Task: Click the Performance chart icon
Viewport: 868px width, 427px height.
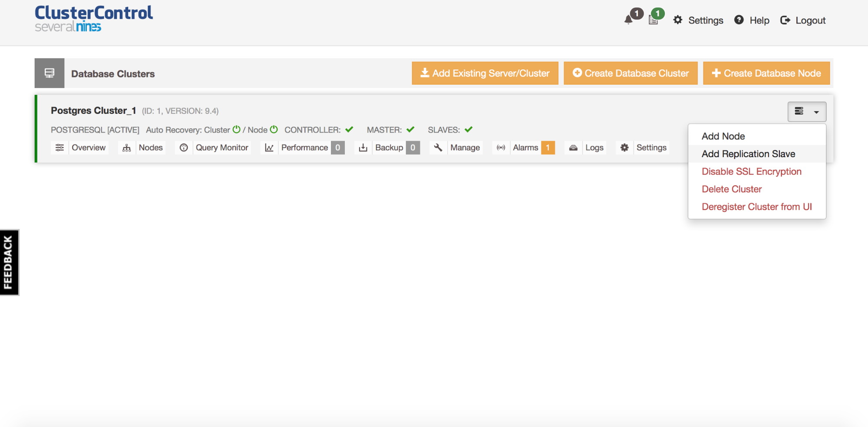Action: [x=269, y=148]
